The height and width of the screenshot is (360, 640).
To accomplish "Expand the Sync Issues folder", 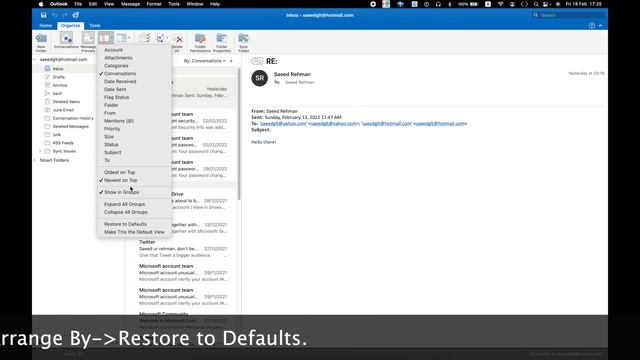I will tap(40, 151).
